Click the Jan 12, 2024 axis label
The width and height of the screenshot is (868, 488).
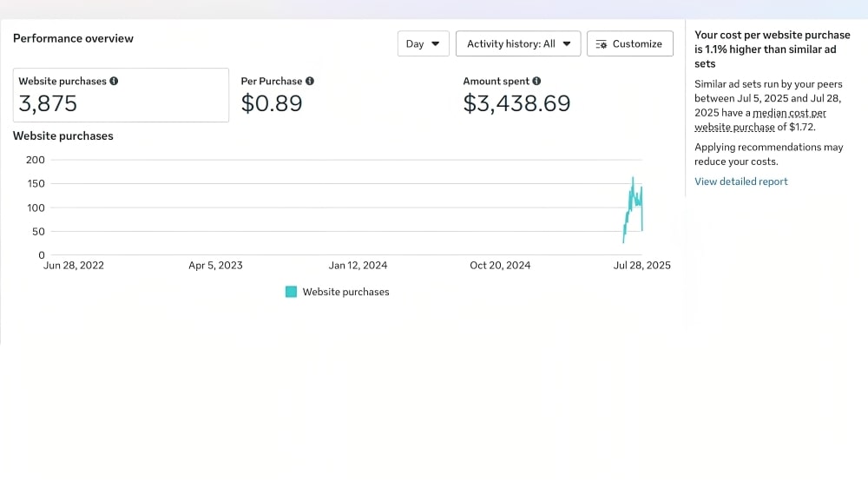[358, 266]
